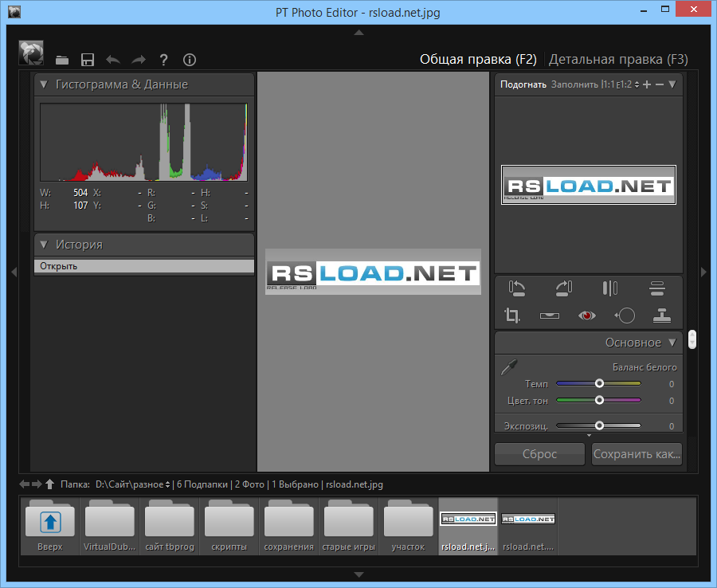Rotate the image counterclockwise

pos(516,288)
